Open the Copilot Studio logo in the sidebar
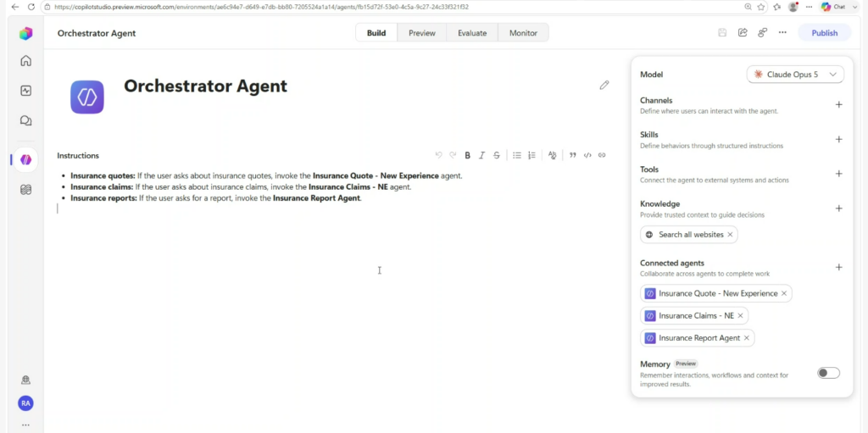868x433 pixels. (25, 33)
